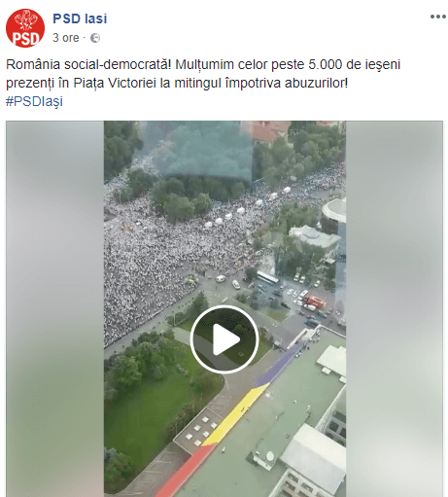The image size is (448, 497).
Task: Click the roses emblem in PSD logo
Action: [25, 20]
